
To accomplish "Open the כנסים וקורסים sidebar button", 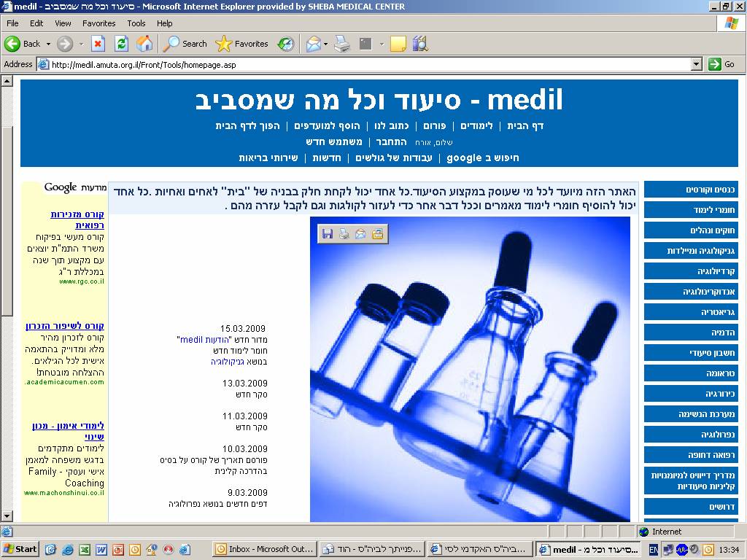I will (691, 190).
